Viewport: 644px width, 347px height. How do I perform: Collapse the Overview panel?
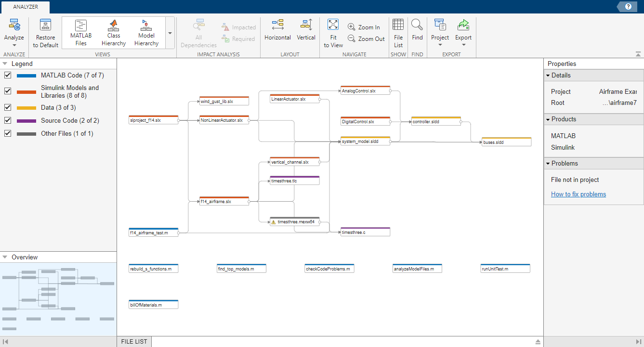(5, 257)
